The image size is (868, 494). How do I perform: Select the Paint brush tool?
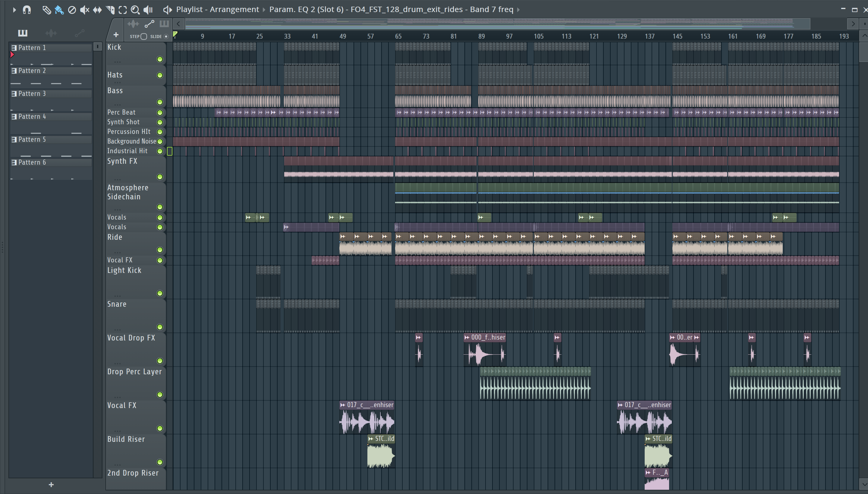[x=59, y=10]
